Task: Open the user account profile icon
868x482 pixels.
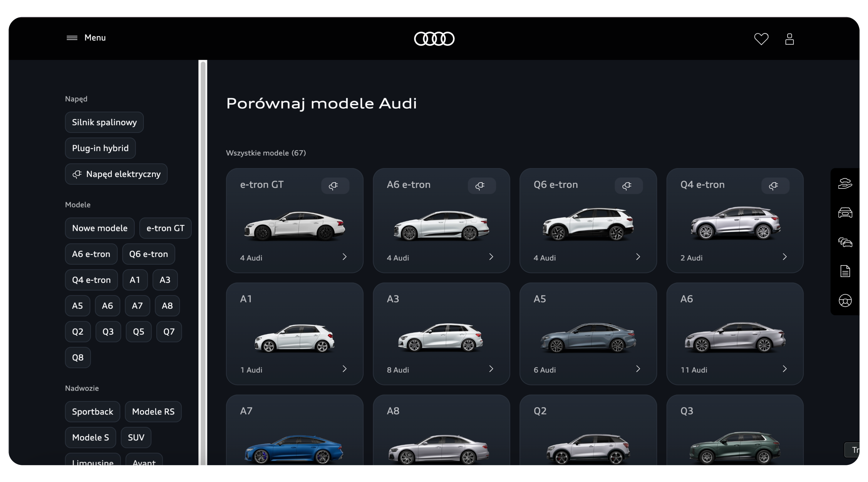Action: click(790, 39)
